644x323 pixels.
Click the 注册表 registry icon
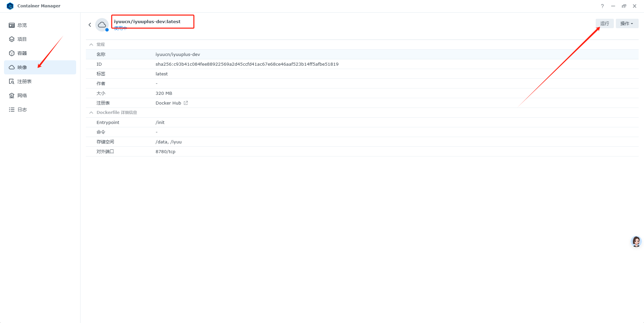(12, 81)
